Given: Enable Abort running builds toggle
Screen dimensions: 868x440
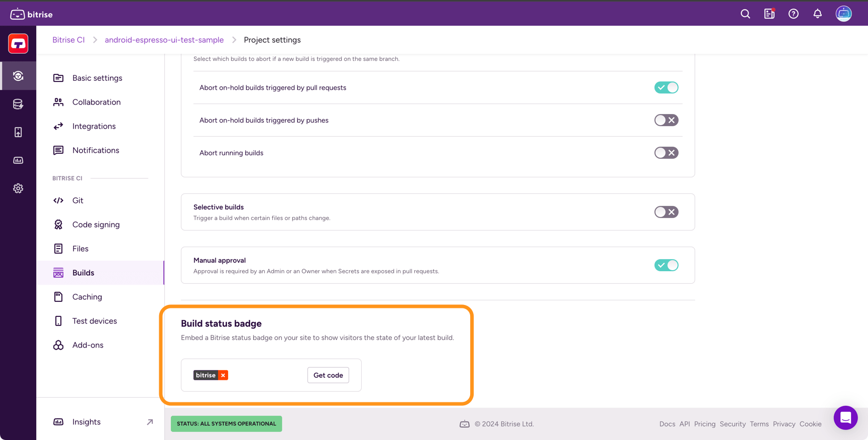Looking at the screenshot, I should tap(666, 153).
